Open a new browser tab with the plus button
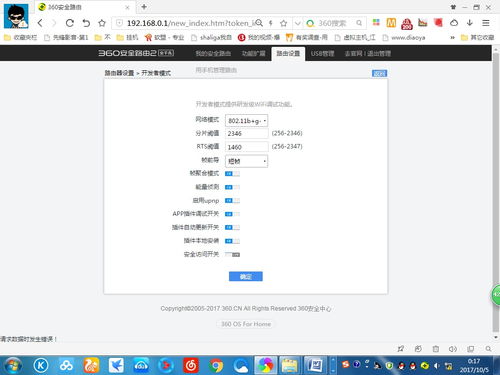500x375 pixels. [x=144, y=7]
